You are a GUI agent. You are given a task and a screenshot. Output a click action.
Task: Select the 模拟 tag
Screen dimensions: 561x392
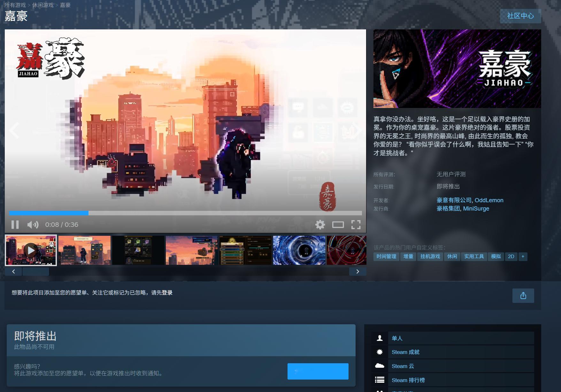(496, 257)
